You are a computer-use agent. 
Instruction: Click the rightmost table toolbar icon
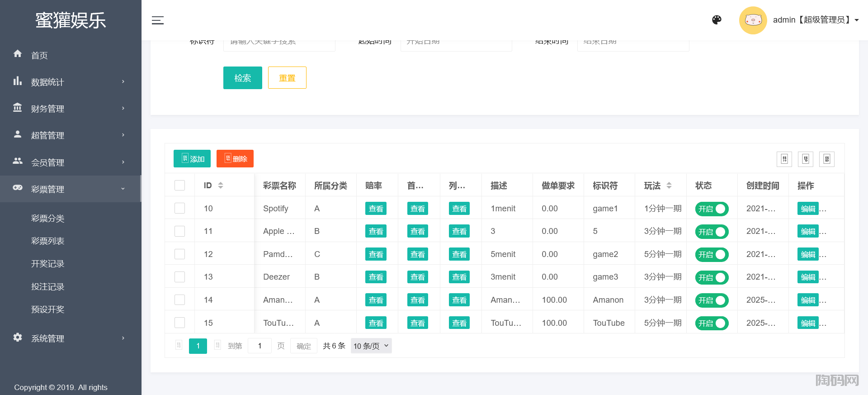pyautogui.click(x=826, y=159)
